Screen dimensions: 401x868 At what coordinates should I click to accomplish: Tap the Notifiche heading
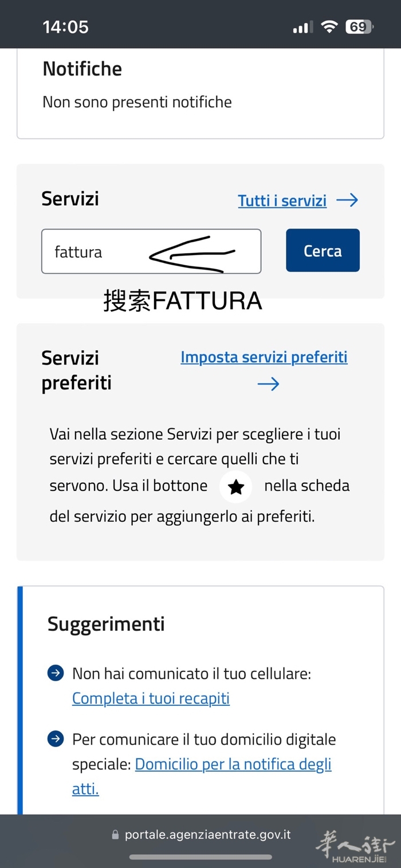coord(82,69)
